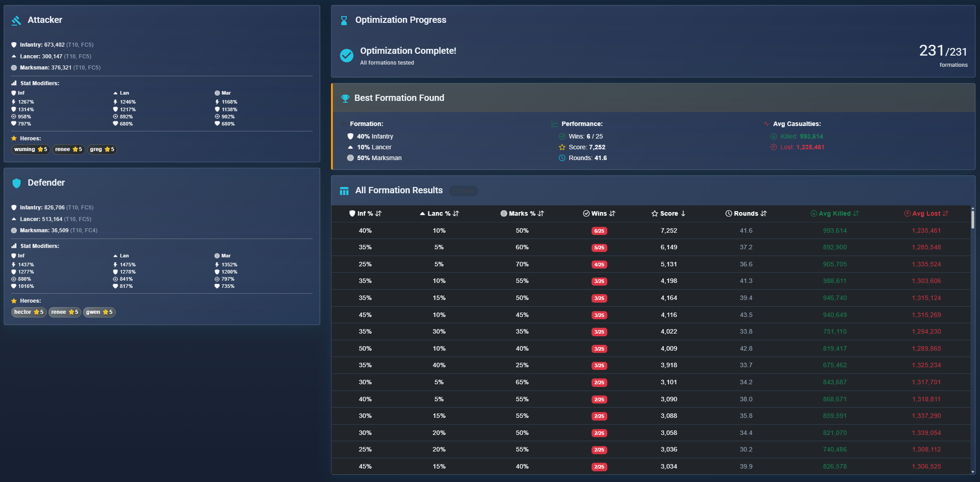980x482 pixels.
Task: Click the green checkmark circle near Optimization Complete
Action: click(346, 56)
